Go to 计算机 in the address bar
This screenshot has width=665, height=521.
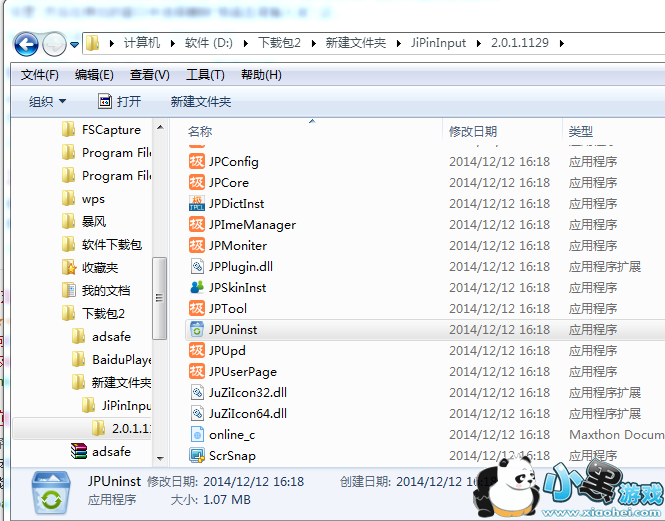(142, 43)
